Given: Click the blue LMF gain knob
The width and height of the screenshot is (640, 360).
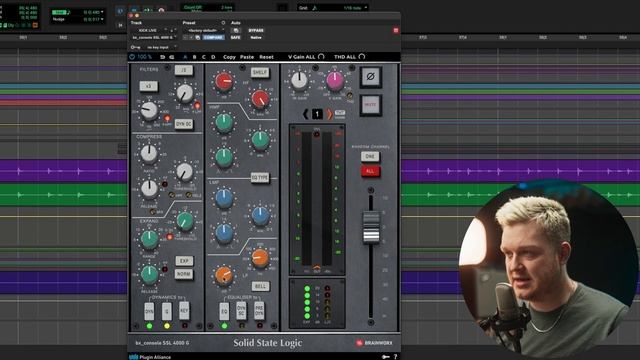Looking at the screenshot, I should coord(224,198).
